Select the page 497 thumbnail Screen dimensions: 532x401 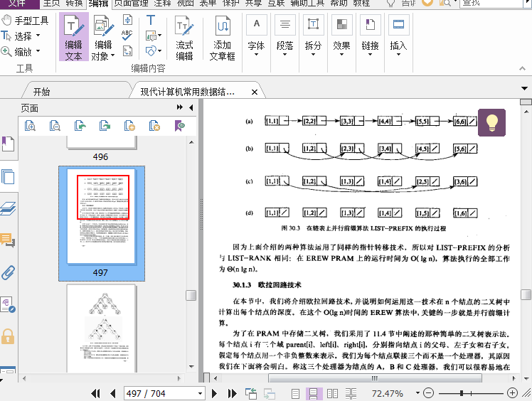click(102, 223)
